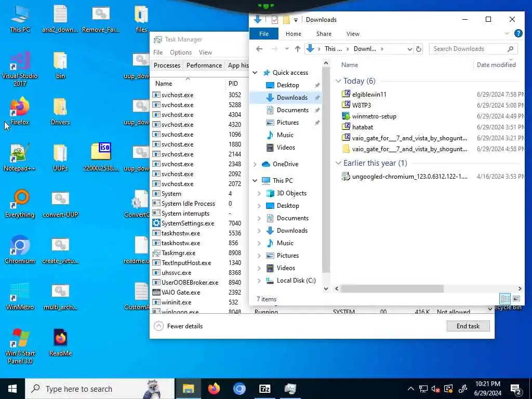Select the ungoogled-chromium installer file
This screenshot has width=532, height=399.
click(409, 177)
